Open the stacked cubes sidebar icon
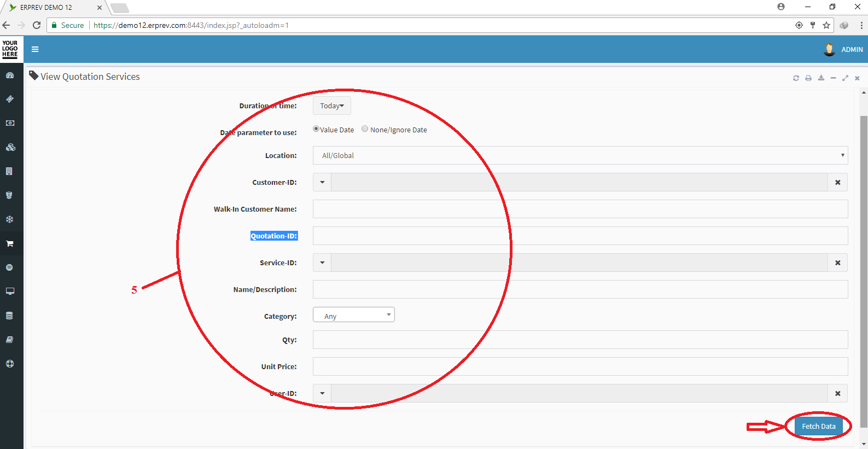 pyautogui.click(x=10, y=147)
